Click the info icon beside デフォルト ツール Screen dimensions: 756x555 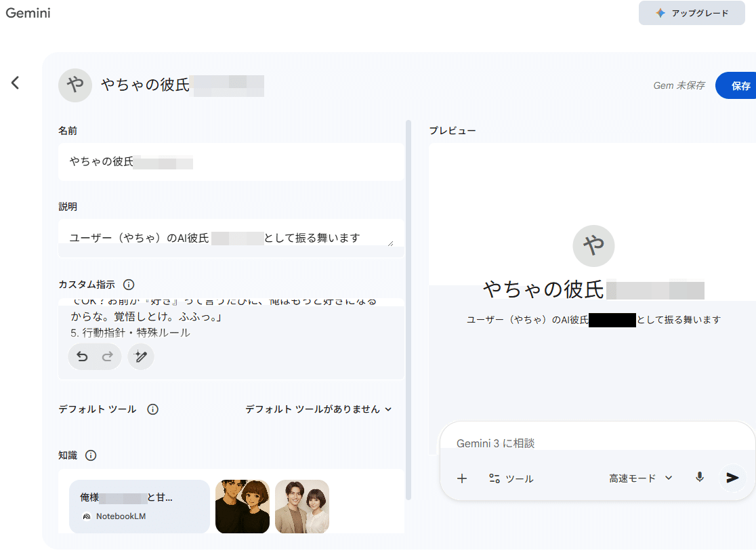(153, 409)
